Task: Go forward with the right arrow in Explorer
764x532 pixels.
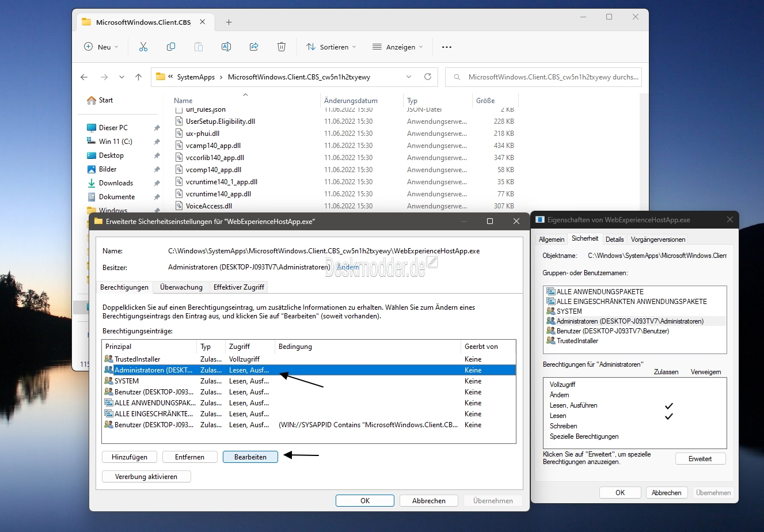Action: 104,77
